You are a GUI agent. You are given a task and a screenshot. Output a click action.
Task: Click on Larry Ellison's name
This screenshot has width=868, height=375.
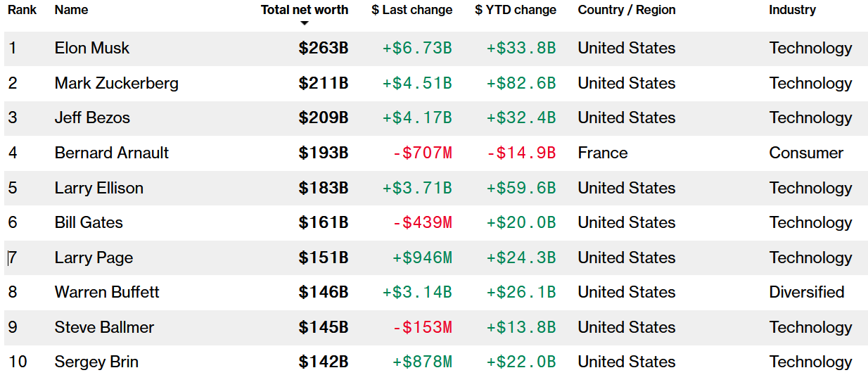pos(99,188)
